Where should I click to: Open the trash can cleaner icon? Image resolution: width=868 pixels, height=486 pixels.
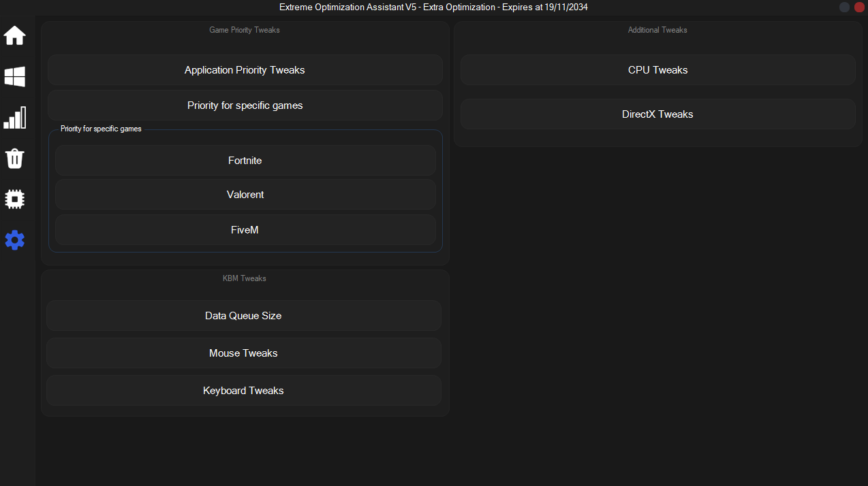(15, 159)
